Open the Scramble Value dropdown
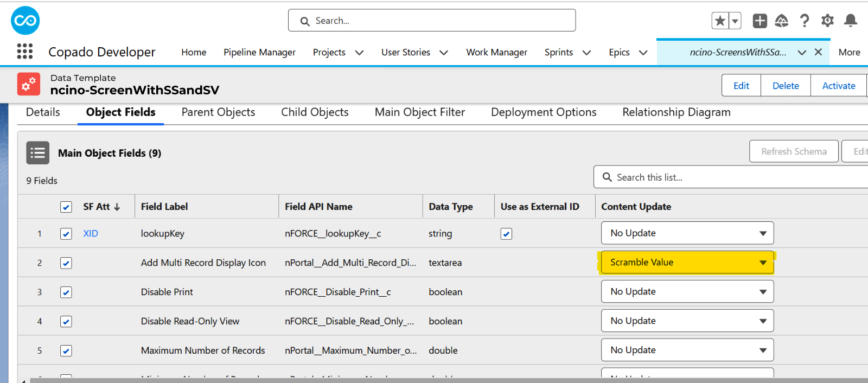Image resolution: width=868 pixels, height=383 pixels. point(687,263)
